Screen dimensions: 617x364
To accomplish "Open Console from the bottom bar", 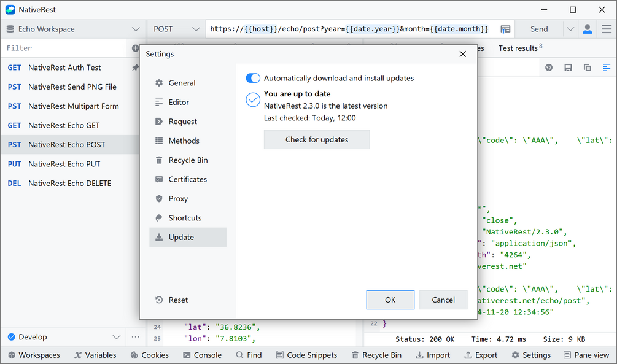I will click(202, 355).
